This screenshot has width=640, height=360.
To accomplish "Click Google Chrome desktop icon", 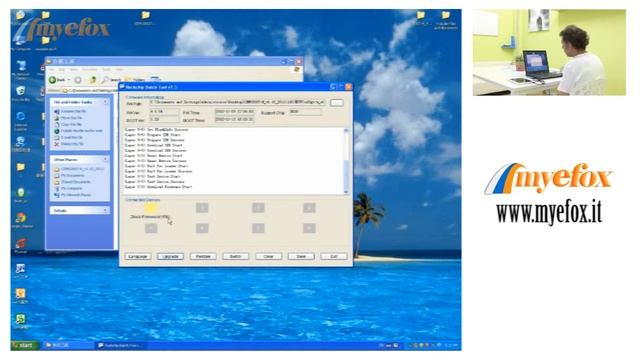I will click(x=21, y=220).
